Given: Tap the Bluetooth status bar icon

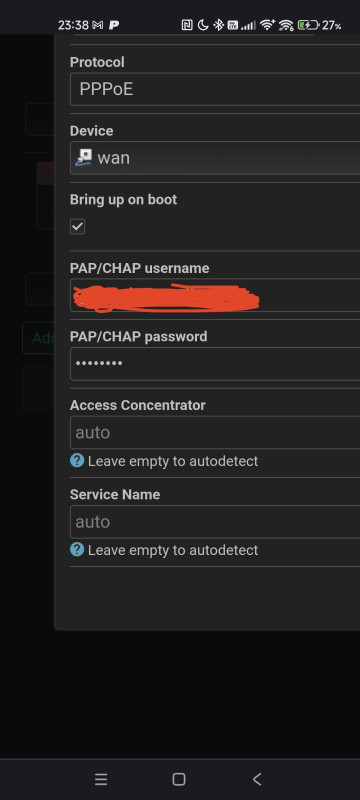Looking at the screenshot, I should coord(218,24).
